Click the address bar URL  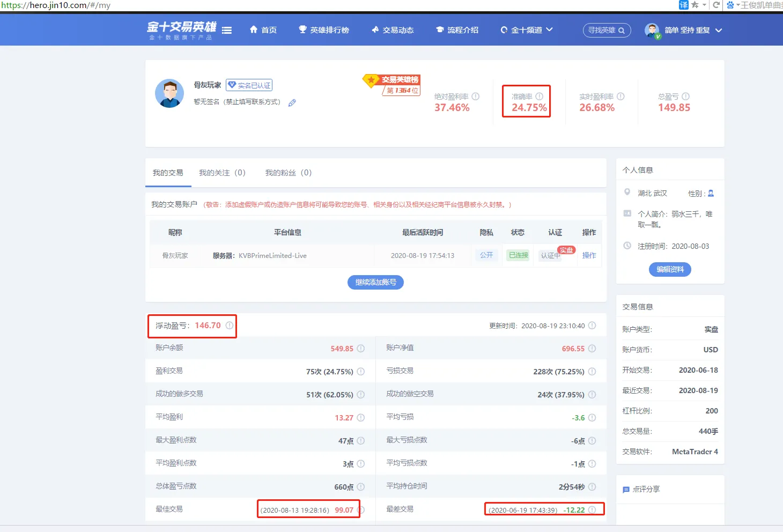[56, 5]
